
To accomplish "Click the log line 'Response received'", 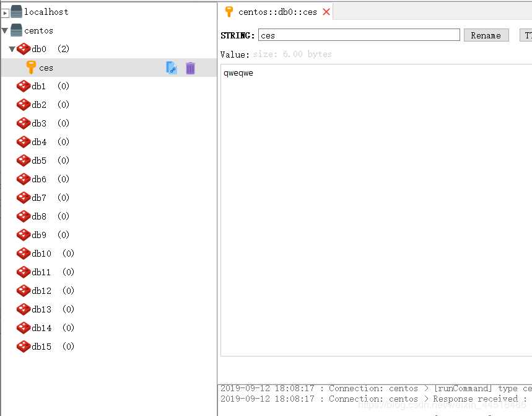I will (373, 399).
